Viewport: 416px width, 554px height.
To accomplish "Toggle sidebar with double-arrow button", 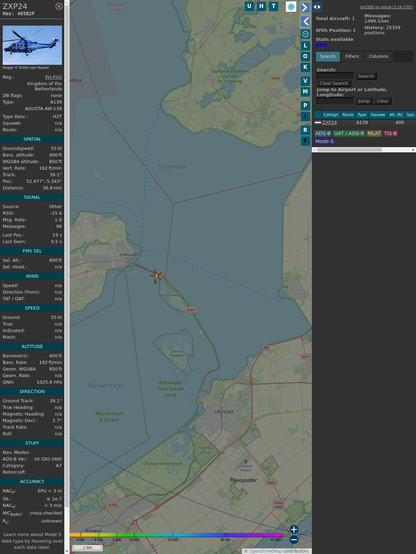I will pyautogui.click(x=317, y=6).
